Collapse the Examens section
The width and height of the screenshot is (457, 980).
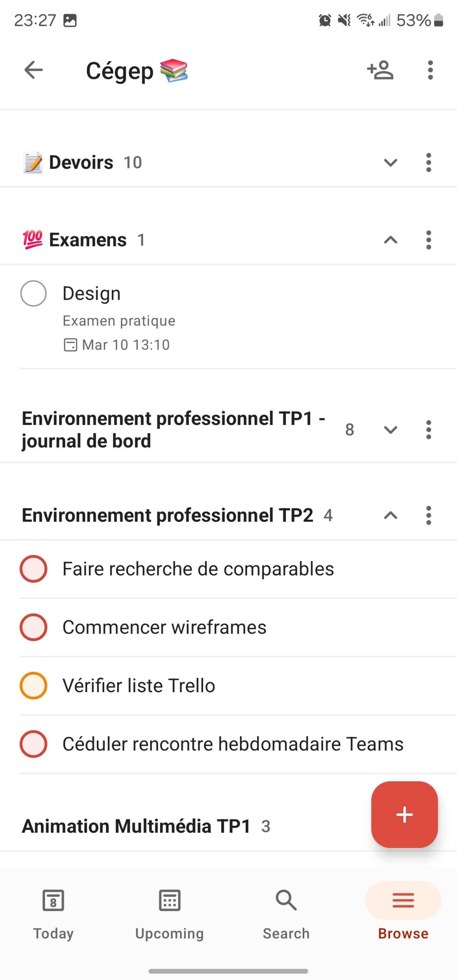tap(390, 240)
